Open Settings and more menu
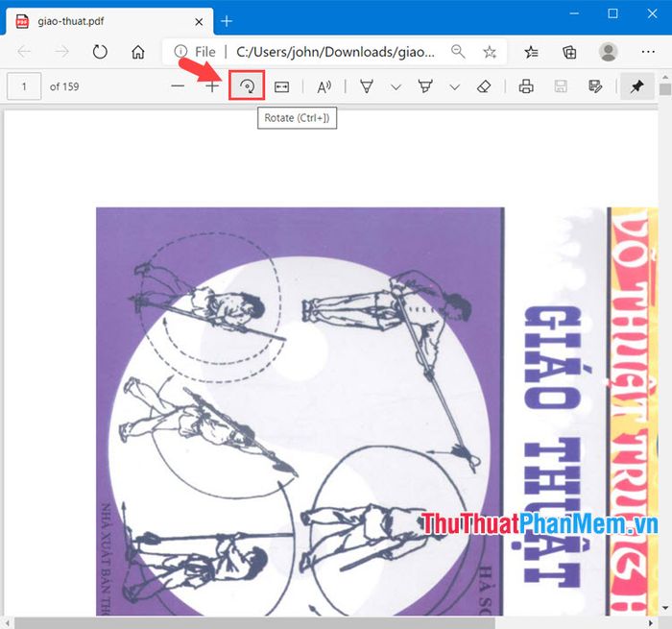The width and height of the screenshot is (672, 629). [x=648, y=52]
